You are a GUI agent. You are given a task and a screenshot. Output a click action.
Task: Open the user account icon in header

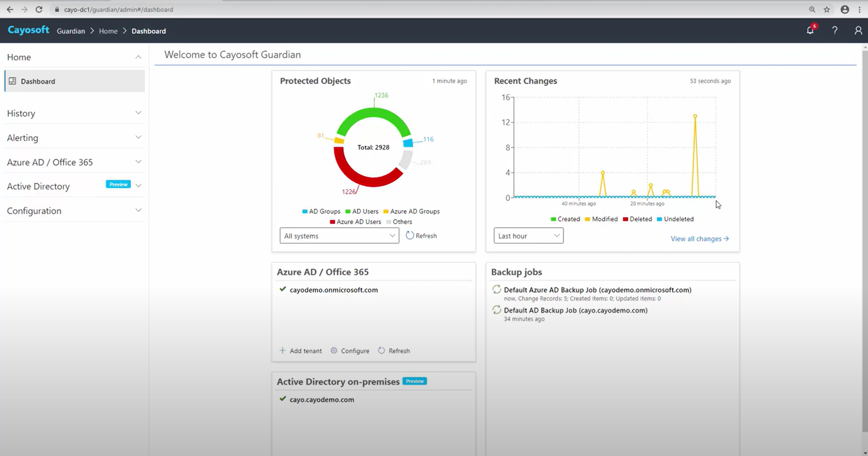pyautogui.click(x=858, y=30)
